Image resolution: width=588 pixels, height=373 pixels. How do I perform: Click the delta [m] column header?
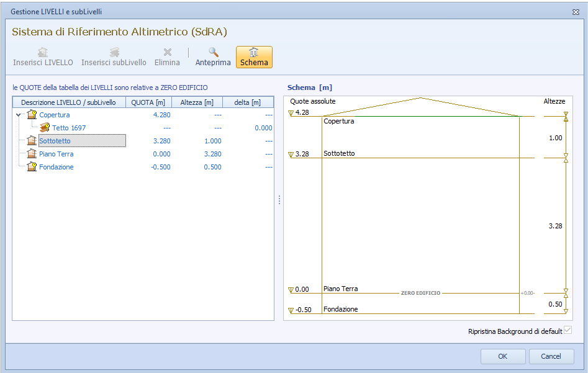coord(247,102)
